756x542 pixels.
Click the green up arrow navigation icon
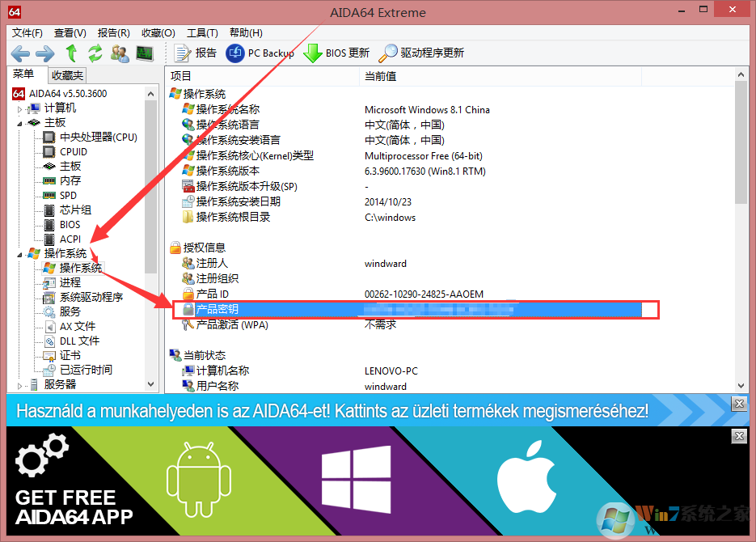click(x=71, y=53)
